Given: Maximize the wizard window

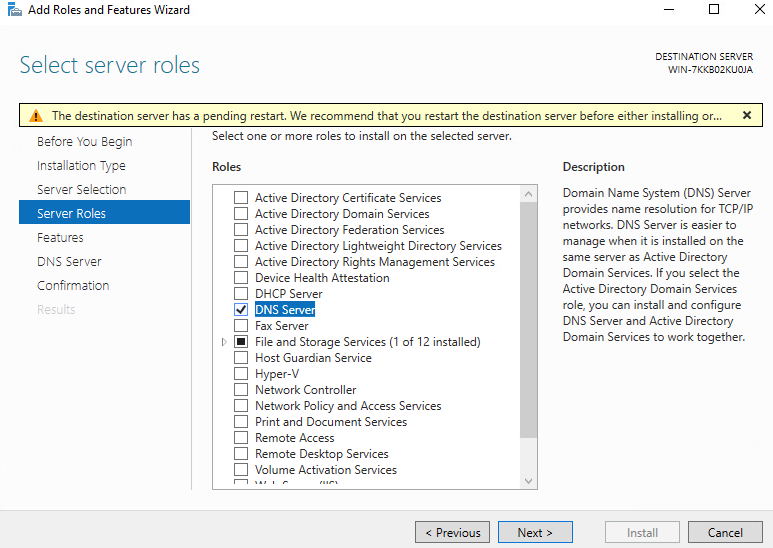Looking at the screenshot, I should pyautogui.click(x=714, y=9).
